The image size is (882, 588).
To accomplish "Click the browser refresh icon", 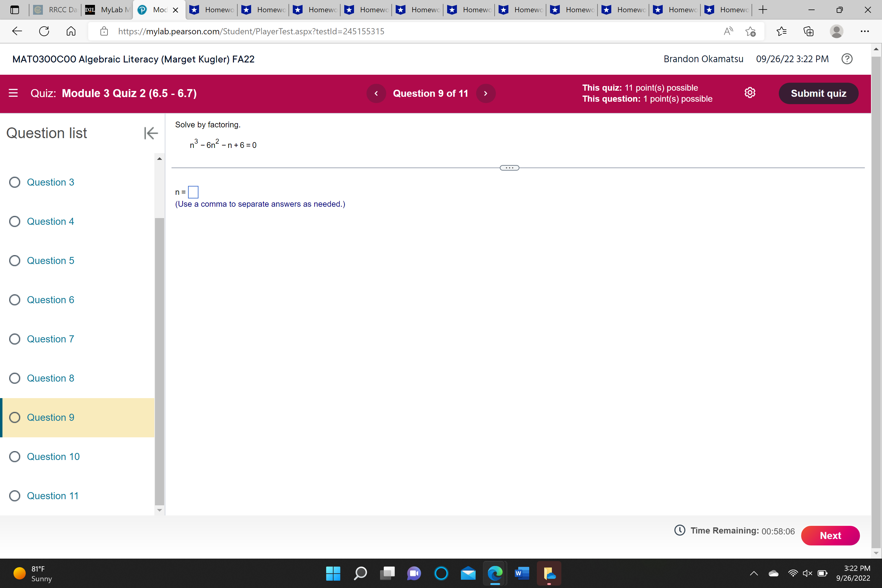I will point(44,31).
